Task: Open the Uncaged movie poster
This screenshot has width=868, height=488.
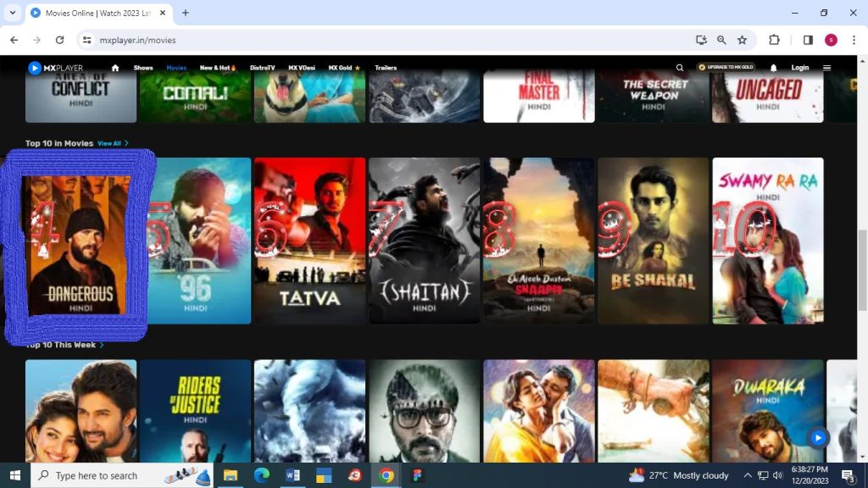Action: tap(768, 97)
